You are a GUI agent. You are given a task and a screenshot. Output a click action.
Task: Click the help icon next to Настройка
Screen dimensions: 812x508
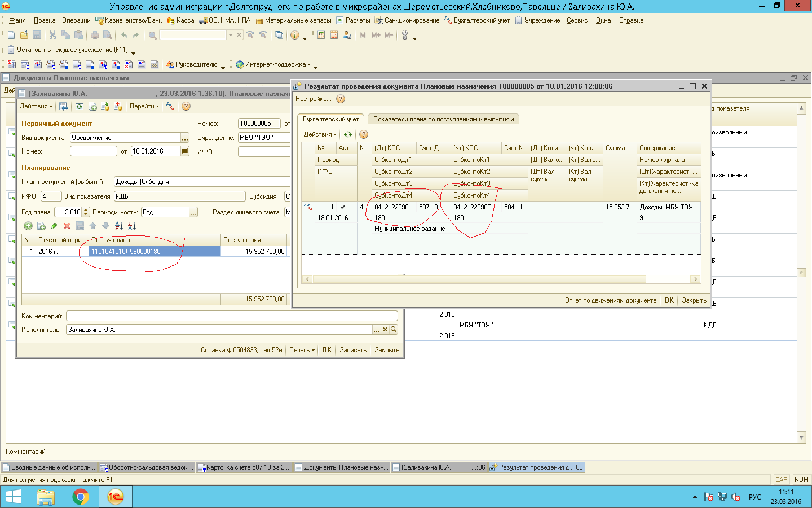coord(341,99)
